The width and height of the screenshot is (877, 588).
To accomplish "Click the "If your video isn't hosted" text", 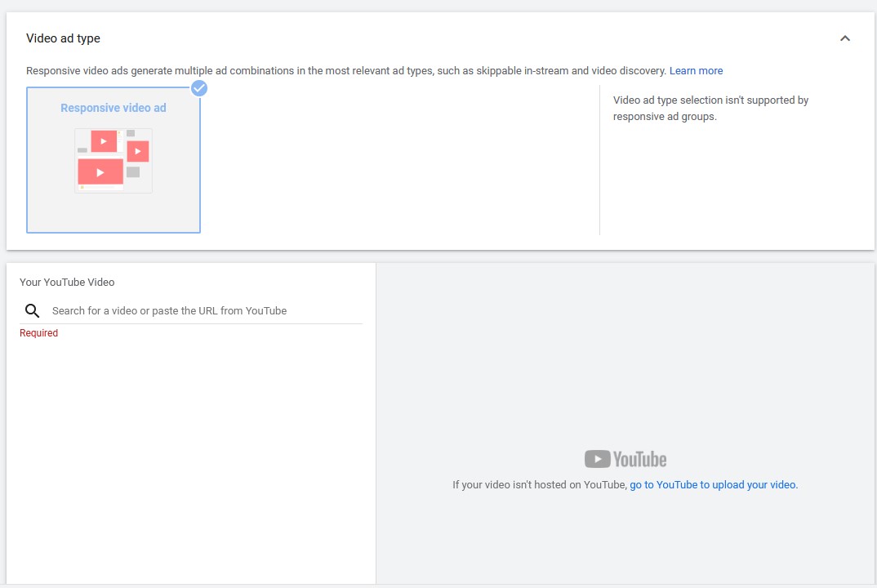I will point(539,485).
